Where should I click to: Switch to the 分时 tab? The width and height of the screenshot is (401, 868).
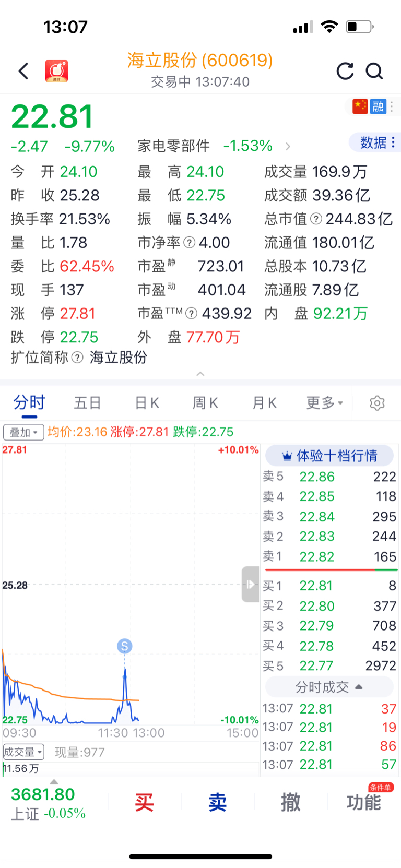coord(29,403)
